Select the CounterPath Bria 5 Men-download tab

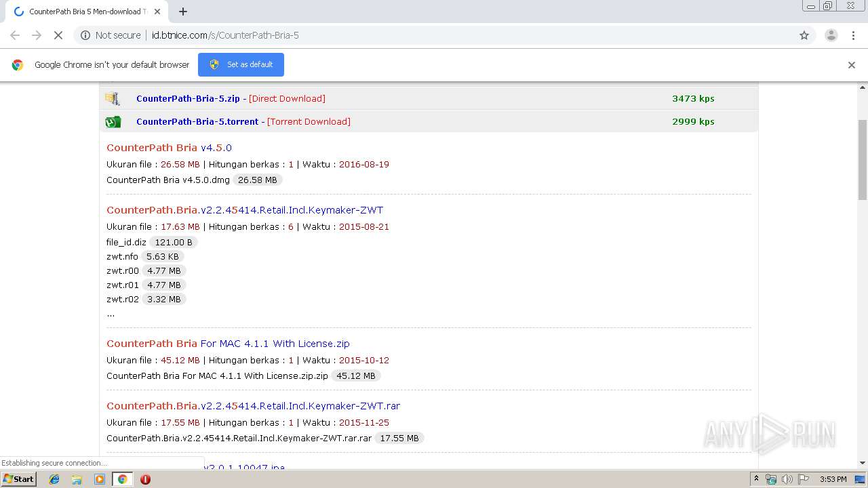[88, 12]
